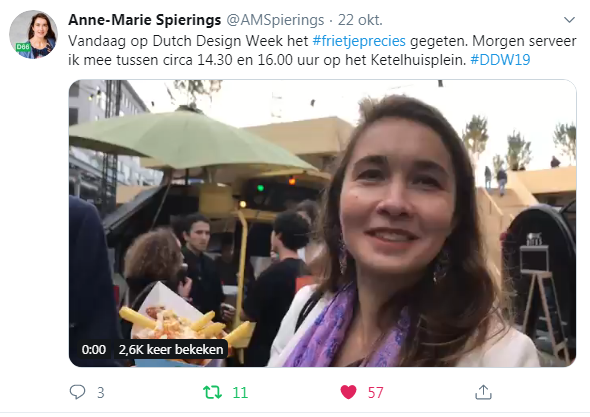The width and height of the screenshot is (590, 417).
Task: Click the tweet text about Ketelhuisplein
Action: pos(322,50)
